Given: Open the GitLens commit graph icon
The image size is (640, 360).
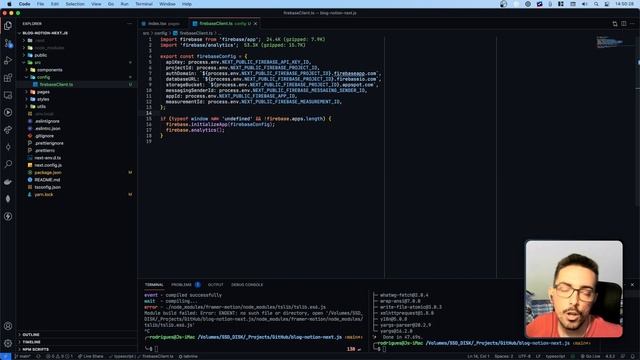Looking at the screenshot, I should pos(8,147).
